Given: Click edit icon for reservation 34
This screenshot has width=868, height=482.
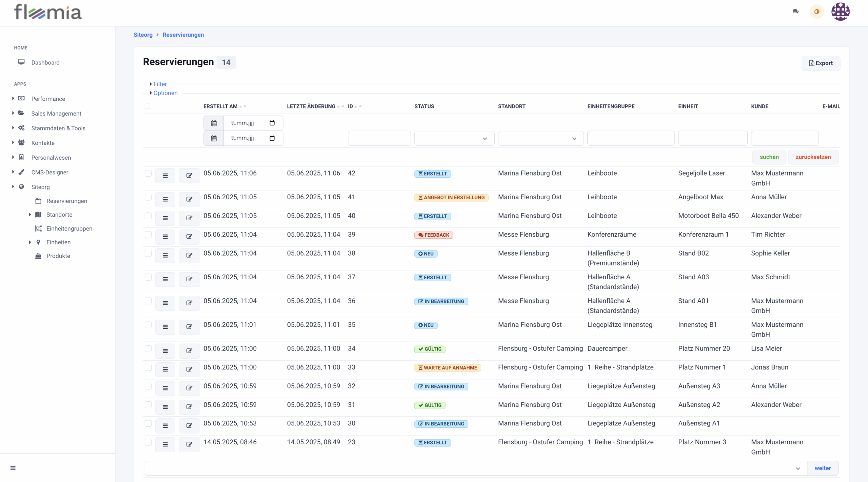Looking at the screenshot, I should tap(189, 351).
